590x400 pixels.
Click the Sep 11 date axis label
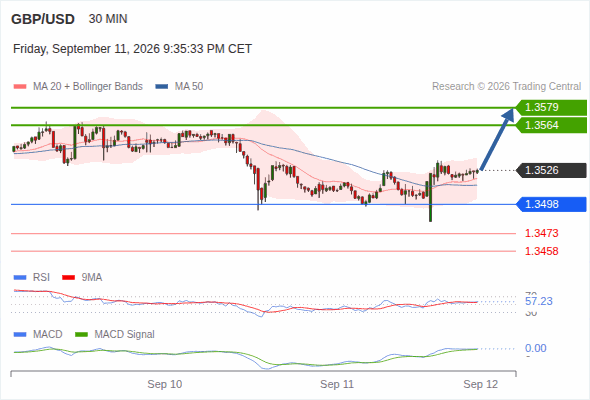point(337,384)
